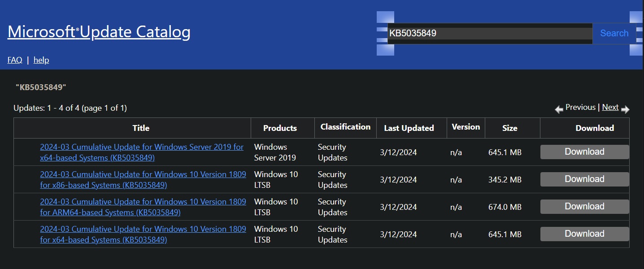Click the search box containing KB5035849

pyautogui.click(x=490, y=33)
